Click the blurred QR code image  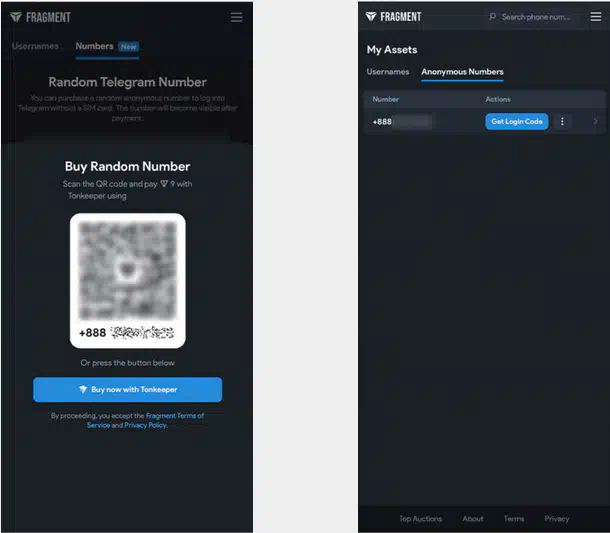tap(128, 270)
